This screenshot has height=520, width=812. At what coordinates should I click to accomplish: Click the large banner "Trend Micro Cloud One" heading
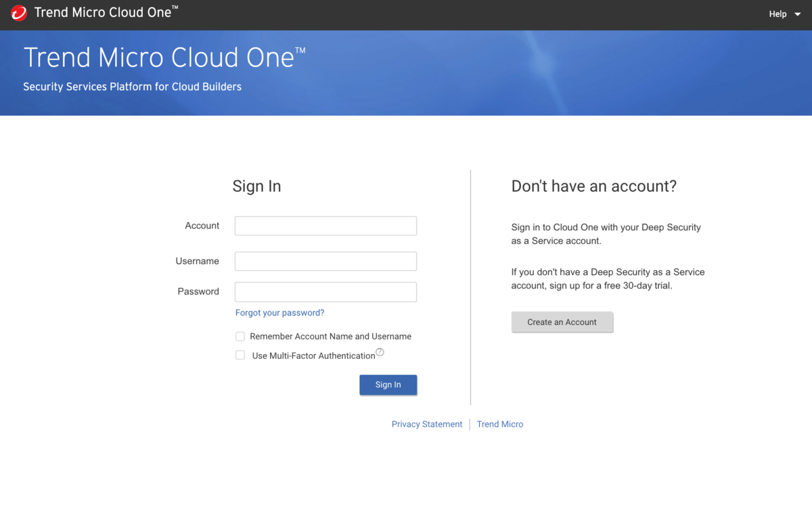click(164, 58)
